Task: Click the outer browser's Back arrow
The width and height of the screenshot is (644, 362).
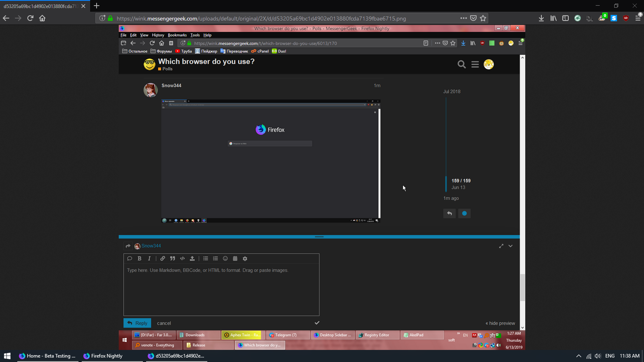Action: pos(6,18)
